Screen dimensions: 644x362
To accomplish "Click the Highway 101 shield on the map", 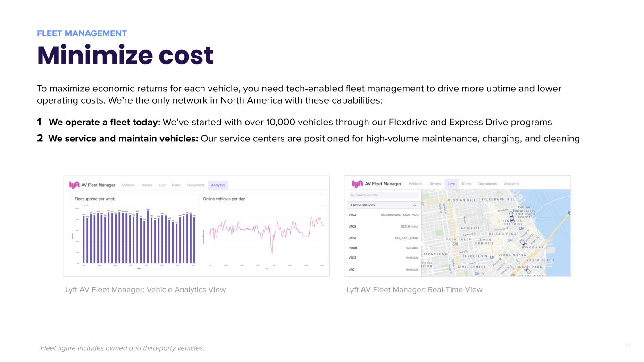I will pos(454,245).
